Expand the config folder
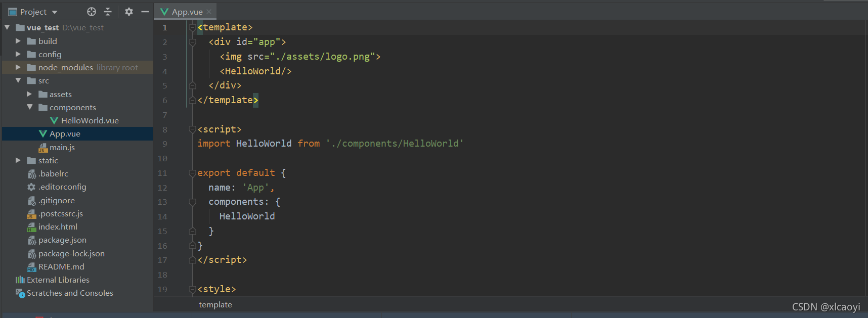 [x=18, y=54]
